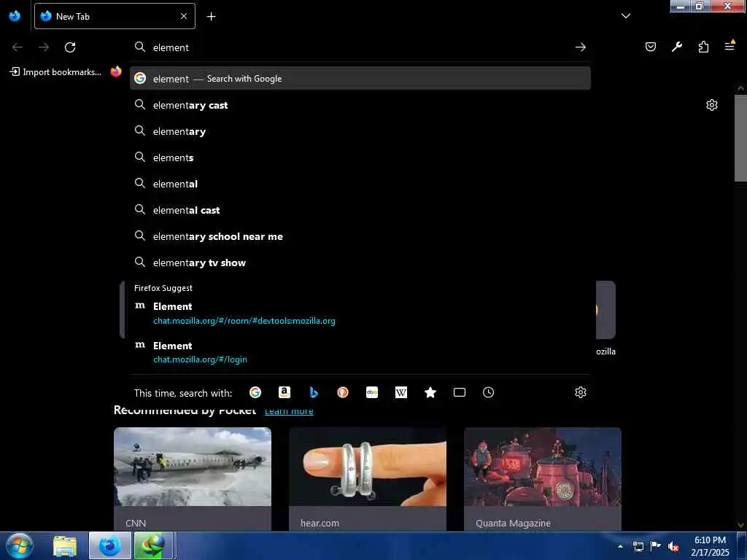Click the Go arrow in the address bar
Image resolution: width=747 pixels, height=560 pixels.
tap(580, 47)
